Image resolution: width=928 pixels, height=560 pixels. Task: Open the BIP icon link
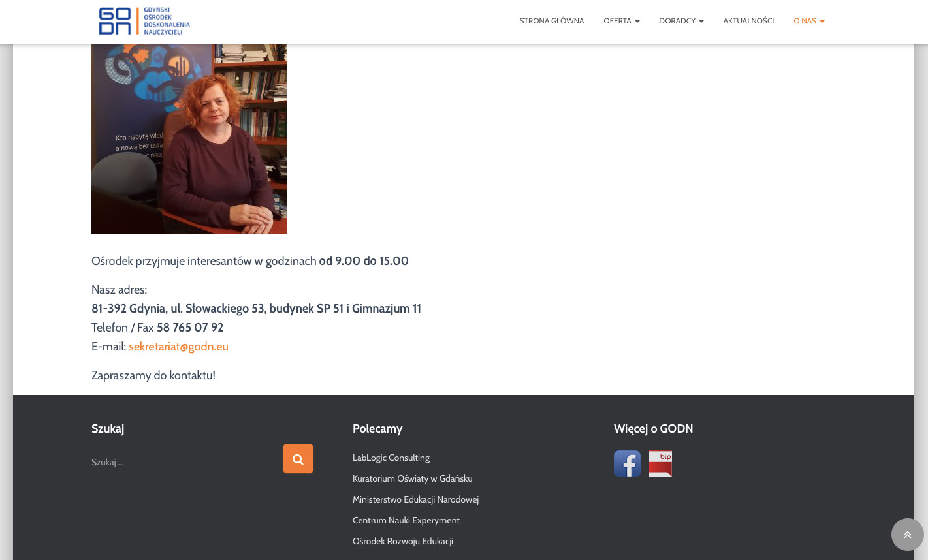[x=660, y=464]
